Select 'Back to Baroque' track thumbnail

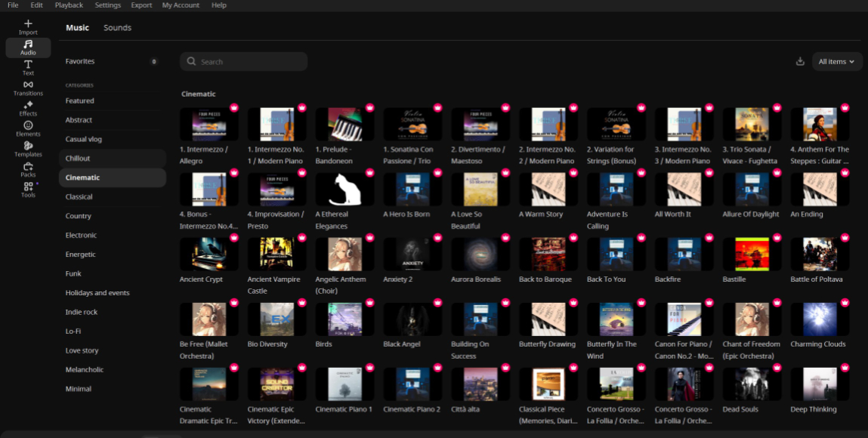tap(548, 254)
